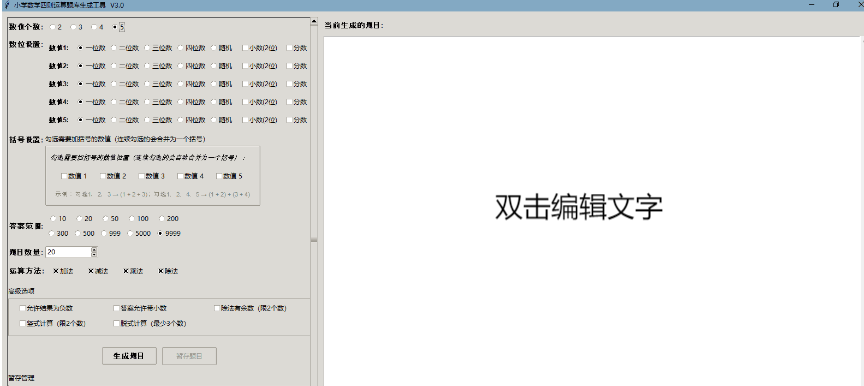Viewport: 864px width, 386px height.
Task: Set answer range to 10
Action: click(x=53, y=219)
